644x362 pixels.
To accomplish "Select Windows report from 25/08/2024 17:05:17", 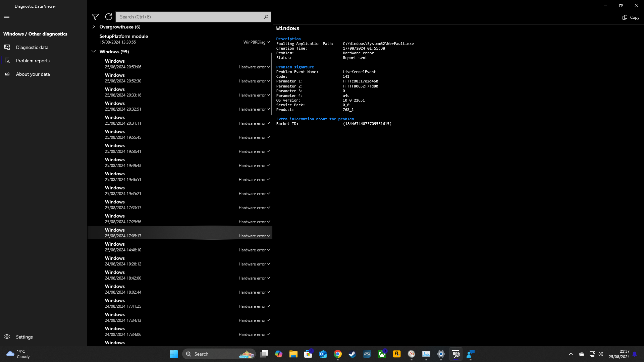I will (x=180, y=233).
